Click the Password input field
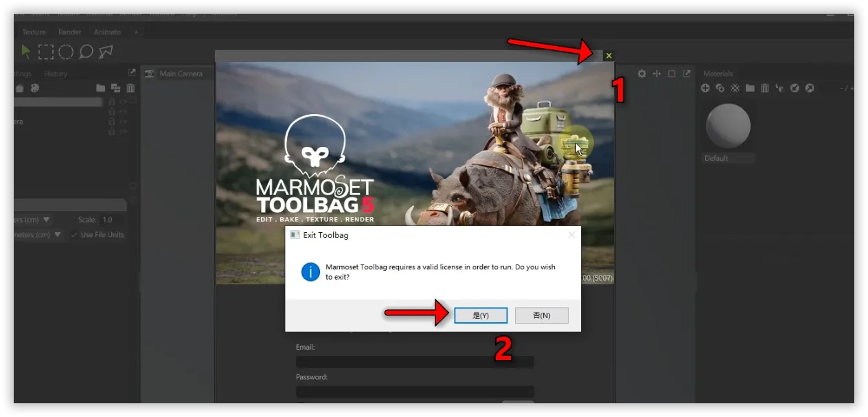Image resolution: width=868 pixels, height=417 pixels. pos(415,392)
